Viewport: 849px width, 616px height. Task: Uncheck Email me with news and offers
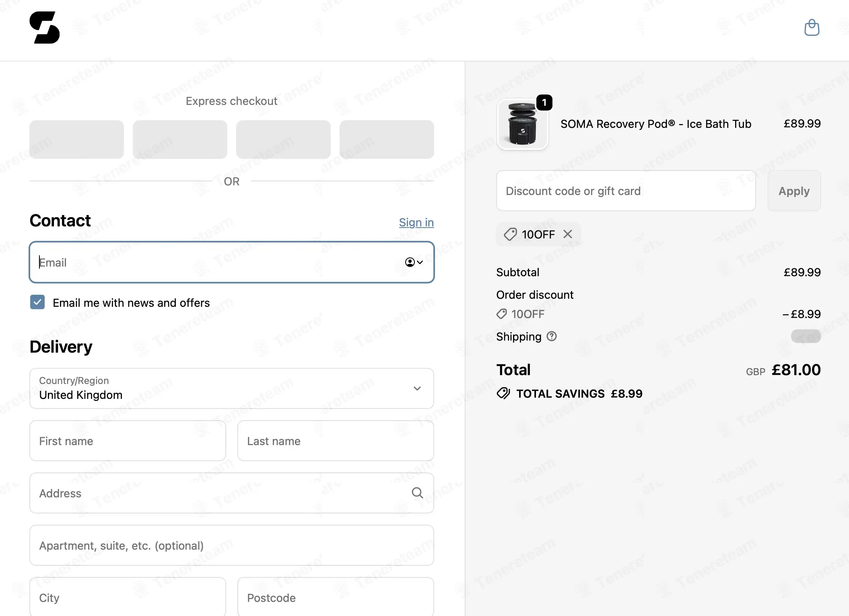[37, 302]
